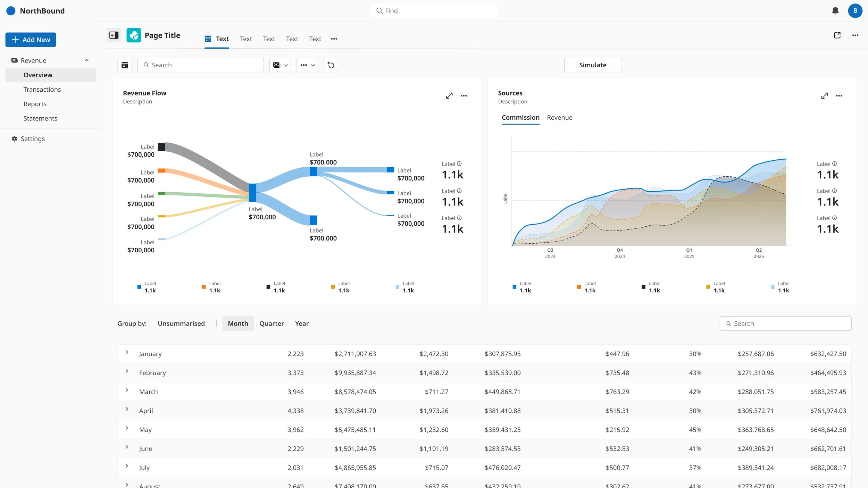Group table by Year
Screen dimensions: 868x488
coord(302,323)
